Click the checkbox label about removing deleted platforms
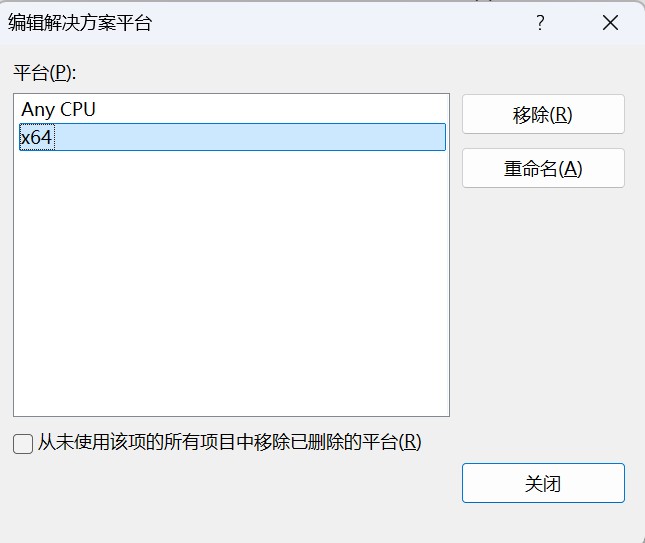The height and width of the screenshot is (543, 645). tap(230, 442)
